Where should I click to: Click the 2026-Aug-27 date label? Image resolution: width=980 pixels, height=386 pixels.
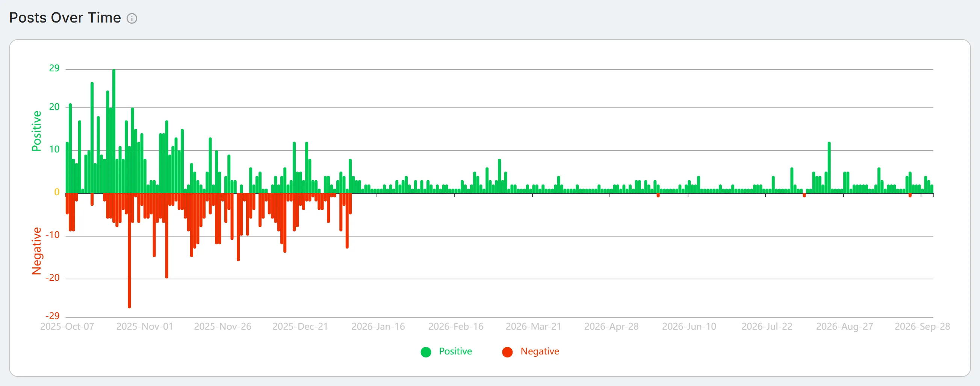pyautogui.click(x=845, y=327)
